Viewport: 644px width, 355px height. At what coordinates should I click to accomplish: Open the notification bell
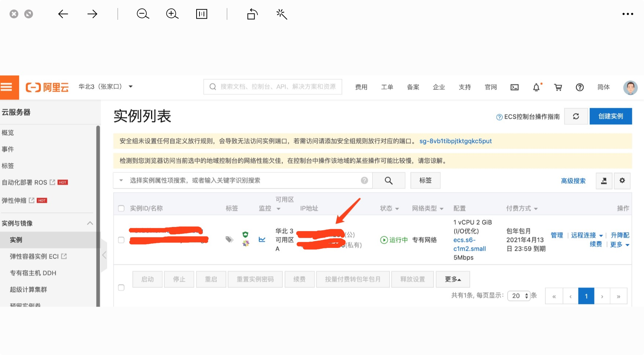[x=537, y=87]
